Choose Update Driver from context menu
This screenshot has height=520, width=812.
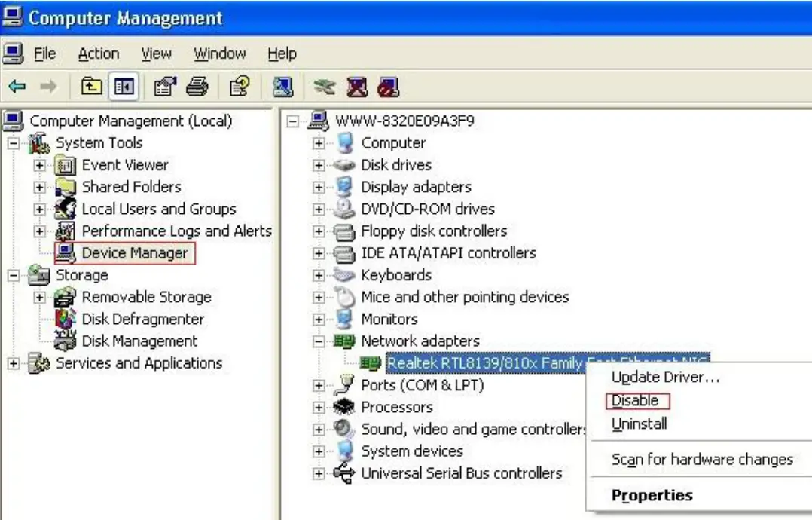pyautogui.click(x=665, y=377)
